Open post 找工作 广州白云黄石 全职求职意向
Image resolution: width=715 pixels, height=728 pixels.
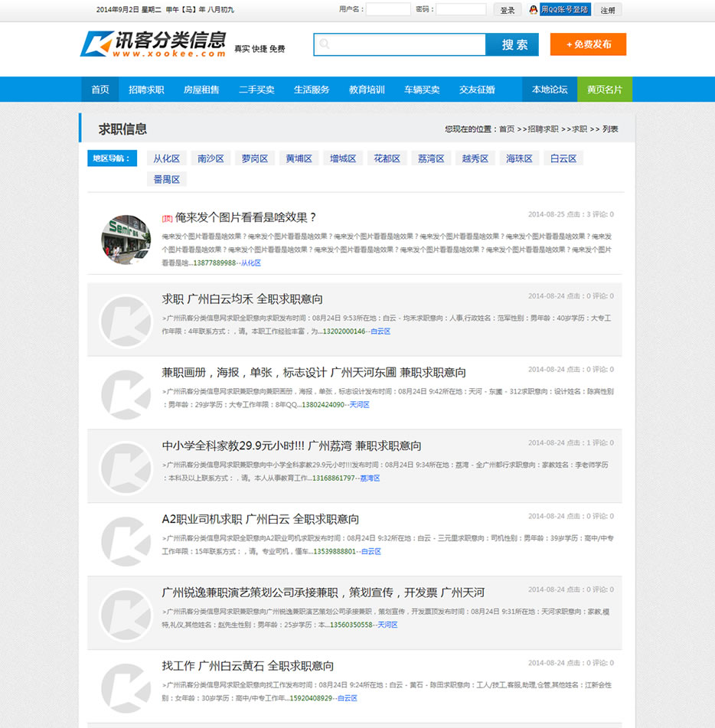click(x=248, y=666)
